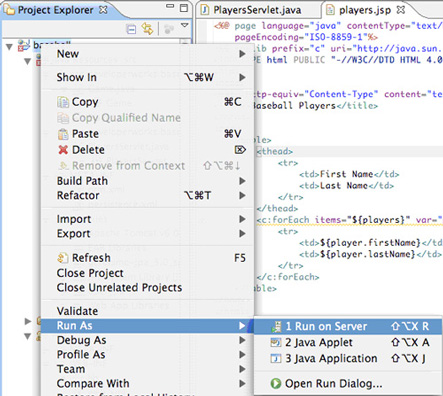Open the Team submenu

147,369
